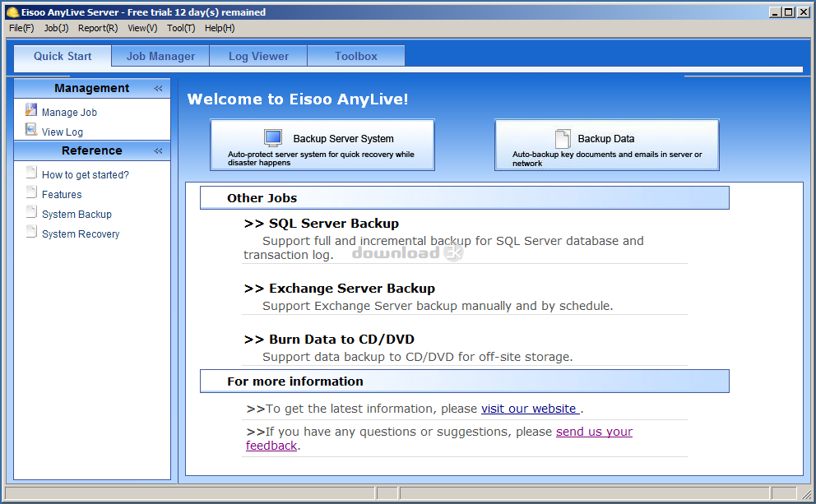
Task: Click the document icon on Backup Data
Action: (563, 139)
